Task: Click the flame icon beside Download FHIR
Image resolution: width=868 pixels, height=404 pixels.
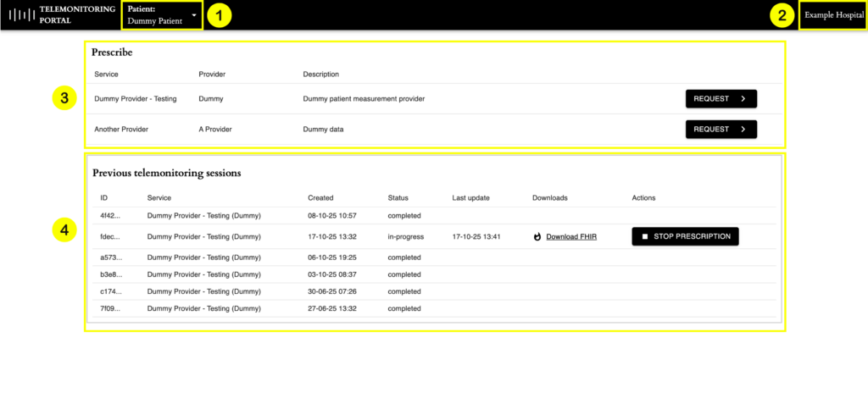Action: pyautogui.click(x=537, y=237)
